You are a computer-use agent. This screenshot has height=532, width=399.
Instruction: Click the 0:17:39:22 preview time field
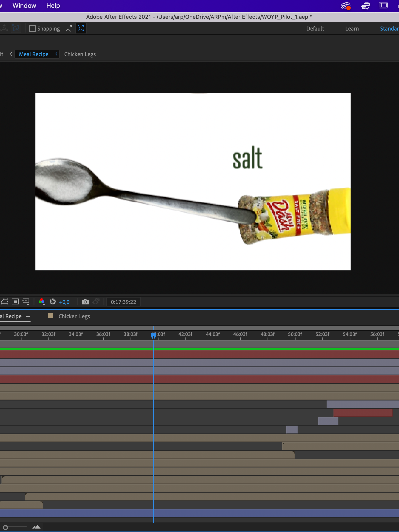point(123,302)
